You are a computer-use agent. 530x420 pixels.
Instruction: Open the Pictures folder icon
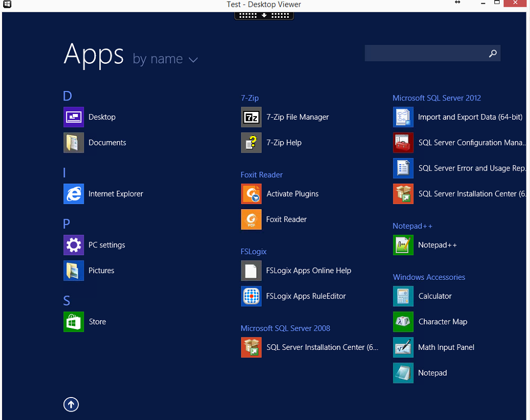[x=74, y=270]
